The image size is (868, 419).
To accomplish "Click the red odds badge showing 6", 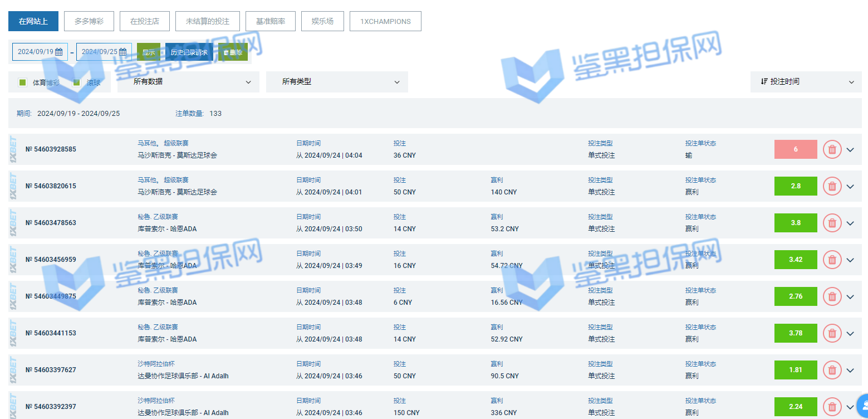I will (x=796, y=149).
